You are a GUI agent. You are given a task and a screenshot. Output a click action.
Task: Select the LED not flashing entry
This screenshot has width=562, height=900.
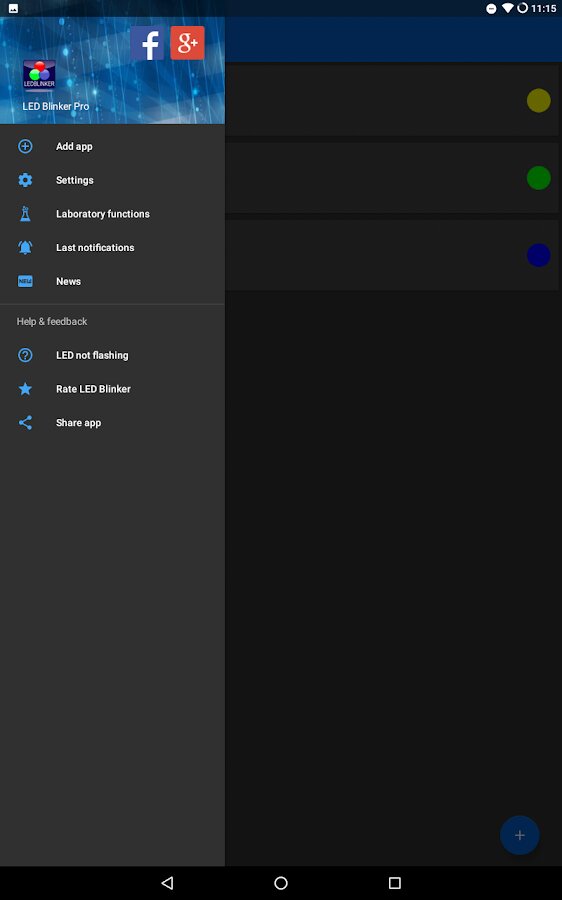[113, 355]
